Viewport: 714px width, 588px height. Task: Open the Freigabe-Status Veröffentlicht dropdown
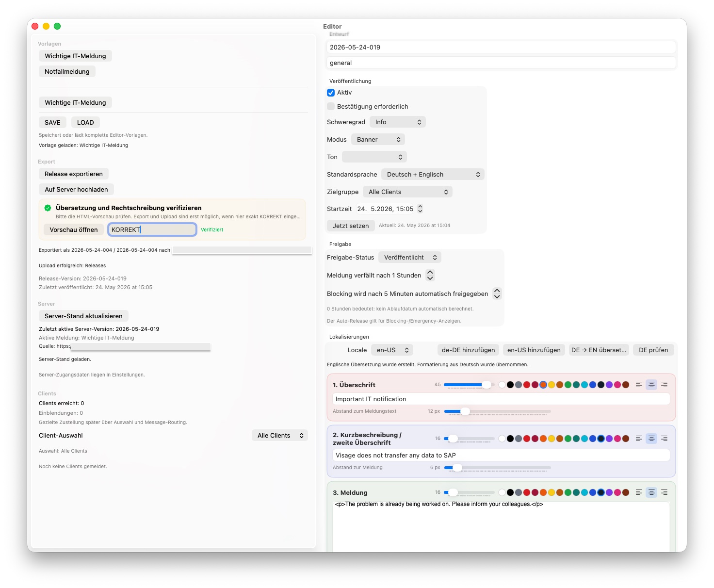tap(410, 258)
